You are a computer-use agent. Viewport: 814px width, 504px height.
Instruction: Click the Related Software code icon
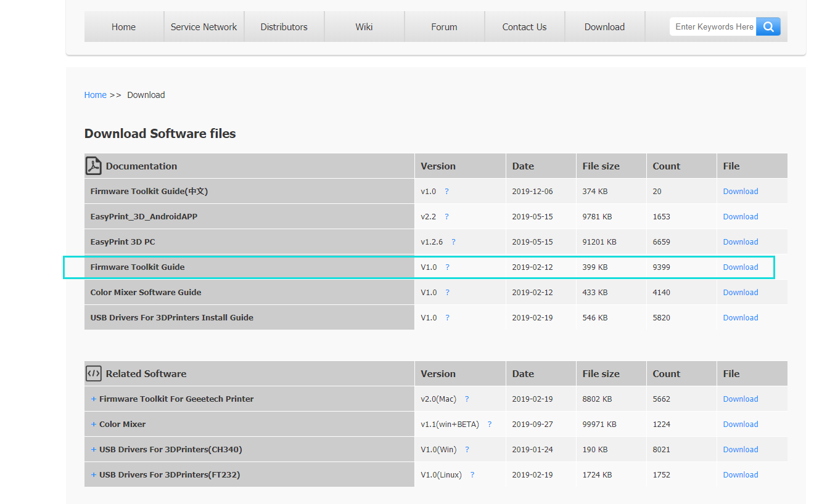pos(93,373)
